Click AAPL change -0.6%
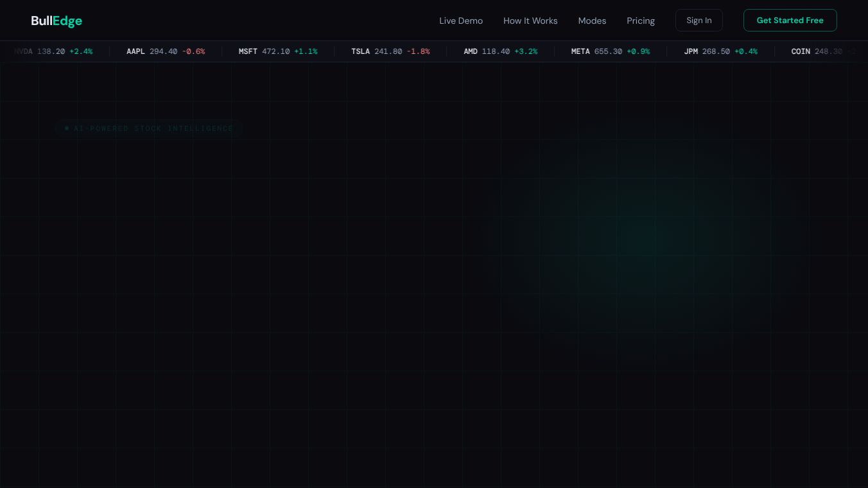Screen dimensions: 868x488 193,51
